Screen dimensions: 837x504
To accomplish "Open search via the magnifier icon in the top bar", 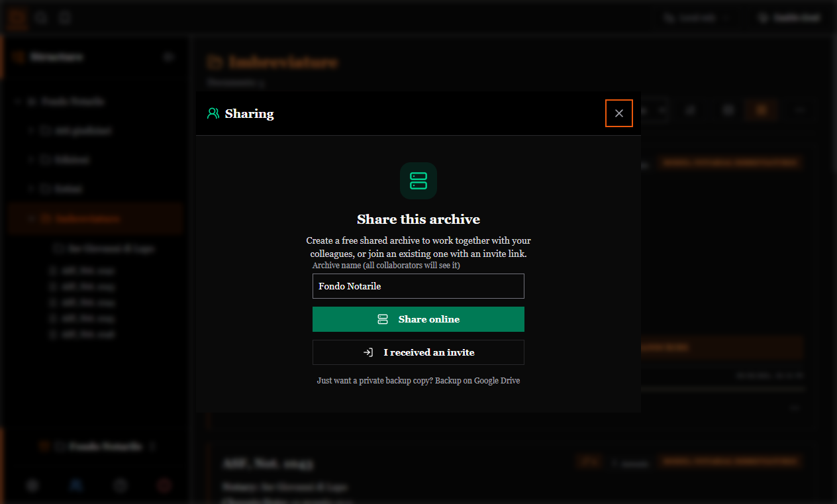I will tap(42, 18).
